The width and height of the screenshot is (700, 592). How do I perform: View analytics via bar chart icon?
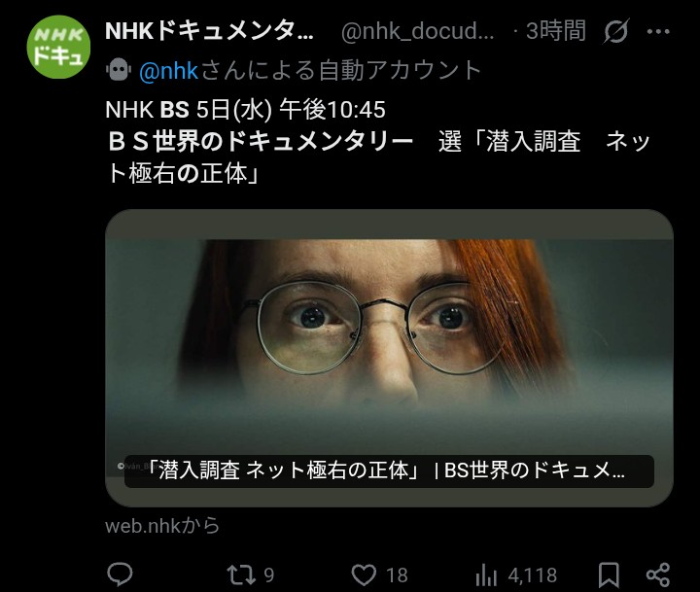point(486,575)
